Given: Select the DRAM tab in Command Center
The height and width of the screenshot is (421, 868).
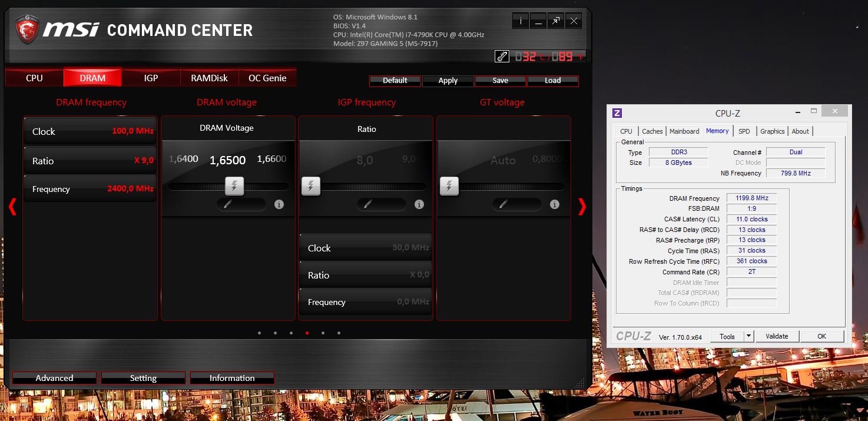Looking at the screenshot, I should tap(92, 78).
